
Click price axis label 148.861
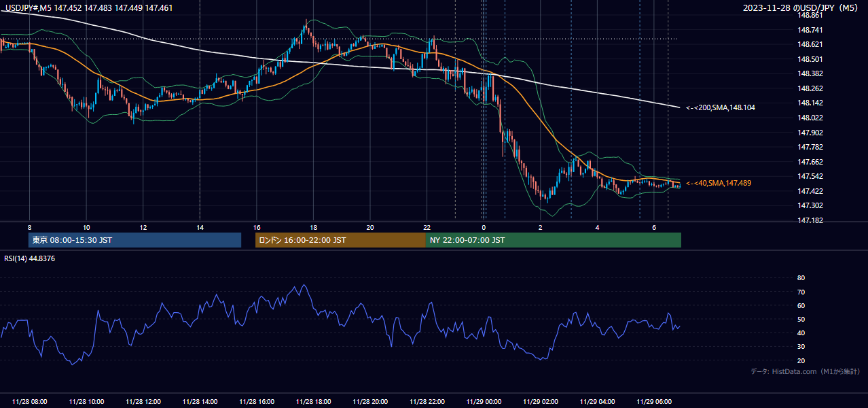point(811,14)
